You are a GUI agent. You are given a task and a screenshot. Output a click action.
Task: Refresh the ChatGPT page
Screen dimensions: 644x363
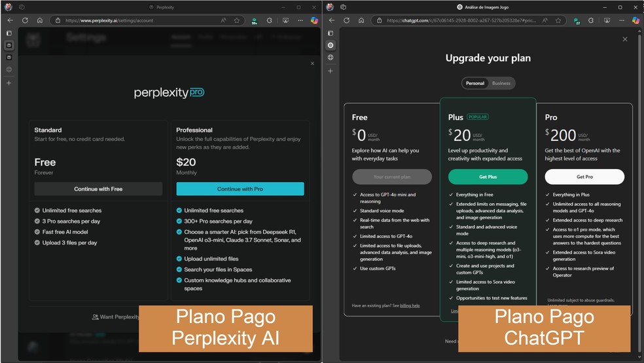[347, 20]
